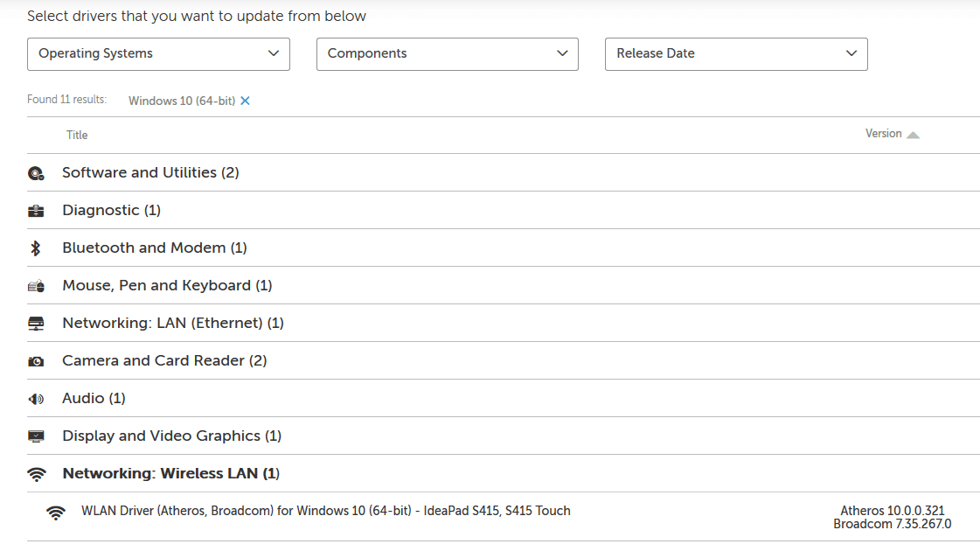The image size is (980, 558).
Task: Open the Release Date dropdown
Action: [736, 54]
